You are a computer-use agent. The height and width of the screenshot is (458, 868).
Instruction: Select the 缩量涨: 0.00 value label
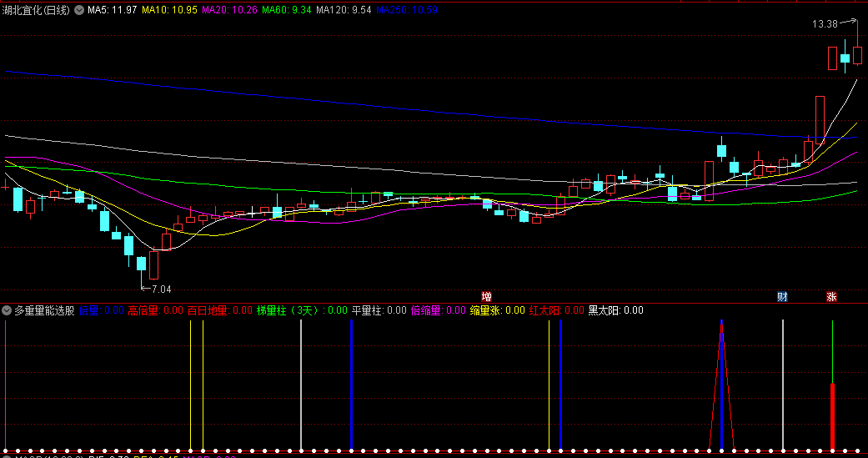point(497,310)
